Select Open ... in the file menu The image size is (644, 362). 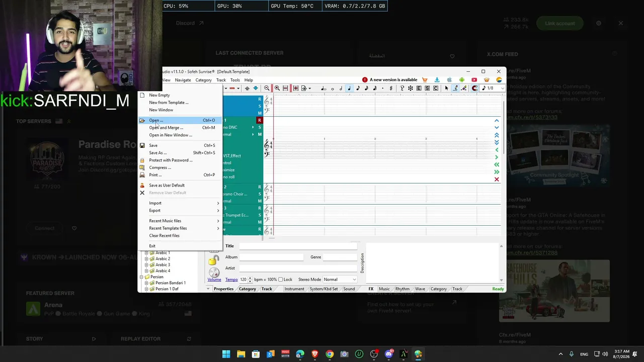tap(180, 120)
